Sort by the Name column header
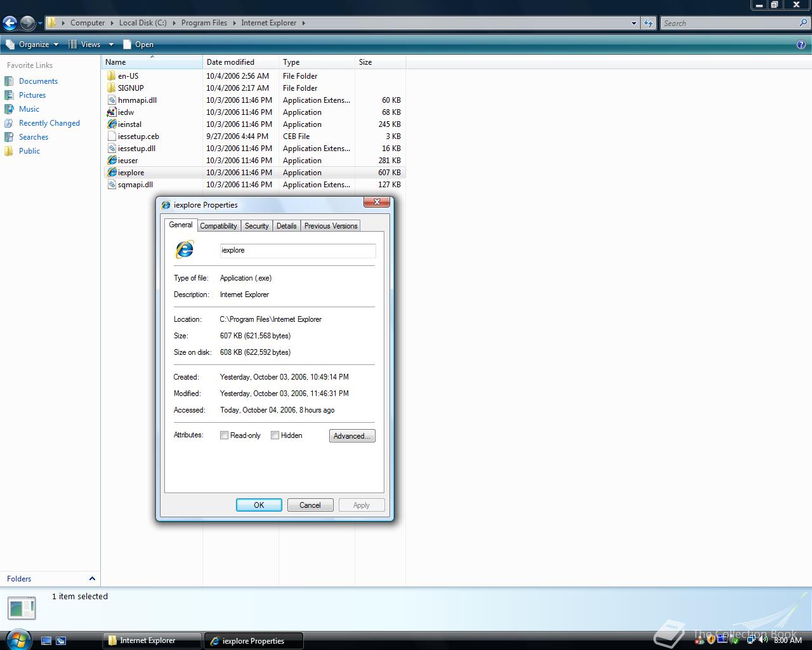This screenshot has width=812, height=650. coord(152,62)
